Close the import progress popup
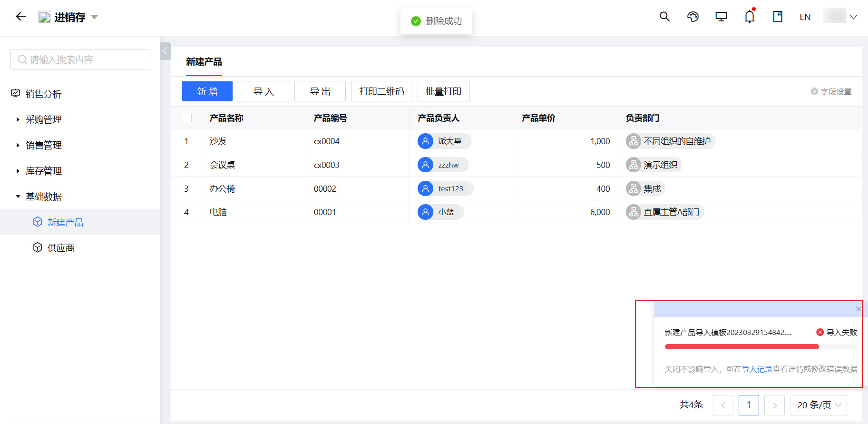The image size is (868, 424). pos(858,309)
